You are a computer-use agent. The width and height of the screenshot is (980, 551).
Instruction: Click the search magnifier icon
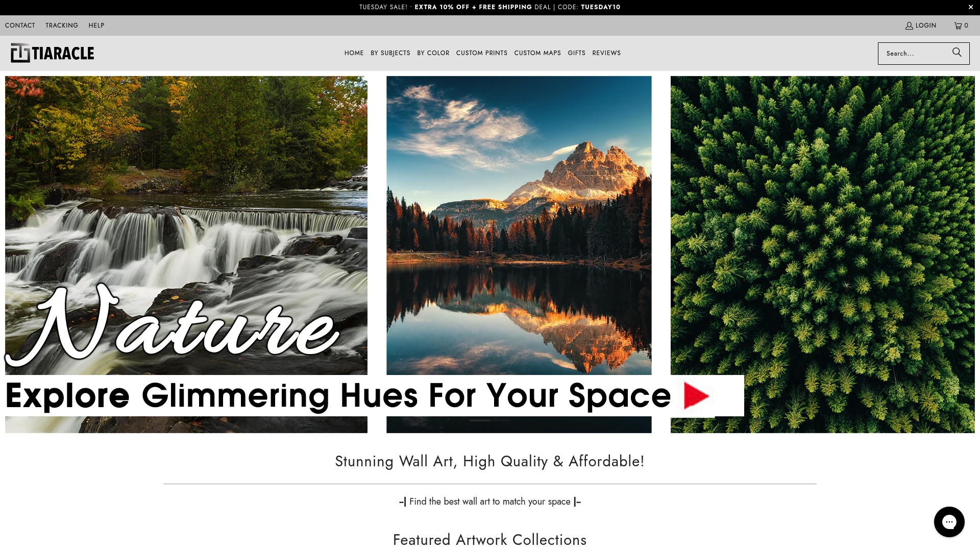(x=957, y=53)
